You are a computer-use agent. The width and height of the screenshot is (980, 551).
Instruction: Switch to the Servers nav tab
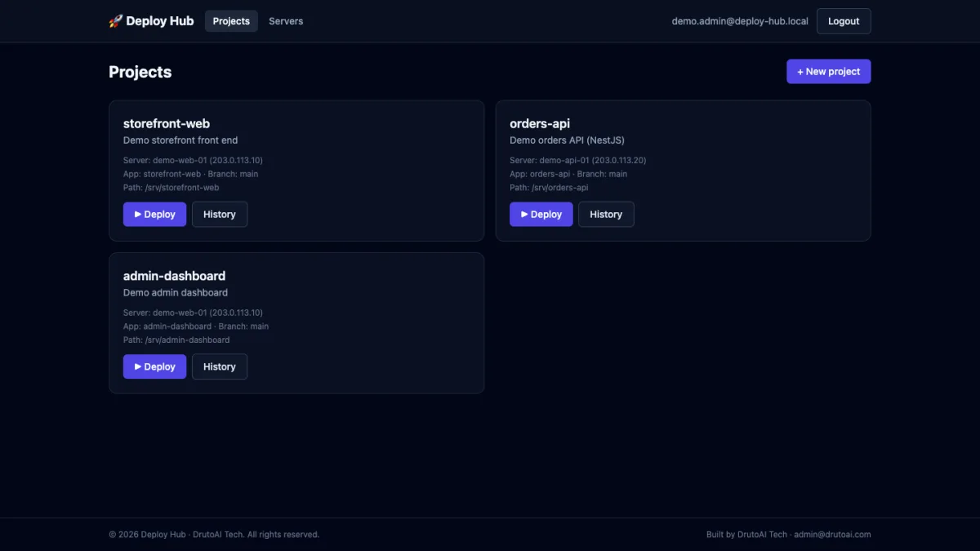(x=286, y=21)
